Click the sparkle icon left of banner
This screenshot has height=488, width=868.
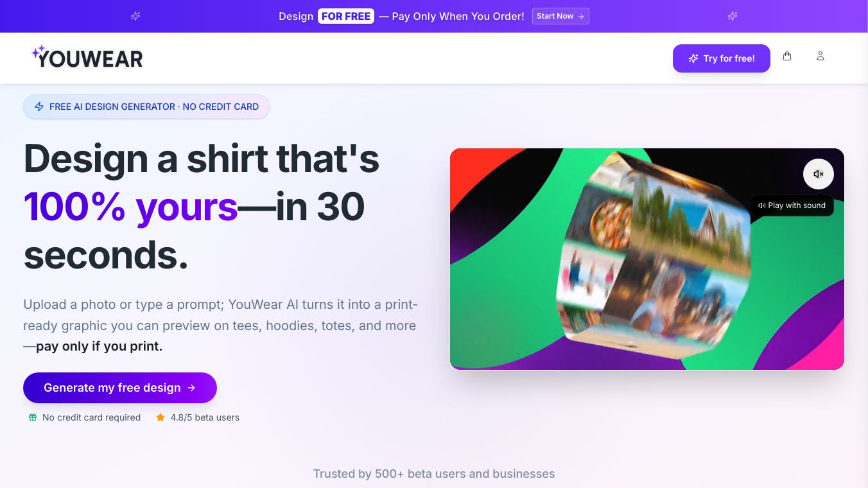tap(135, 16)
